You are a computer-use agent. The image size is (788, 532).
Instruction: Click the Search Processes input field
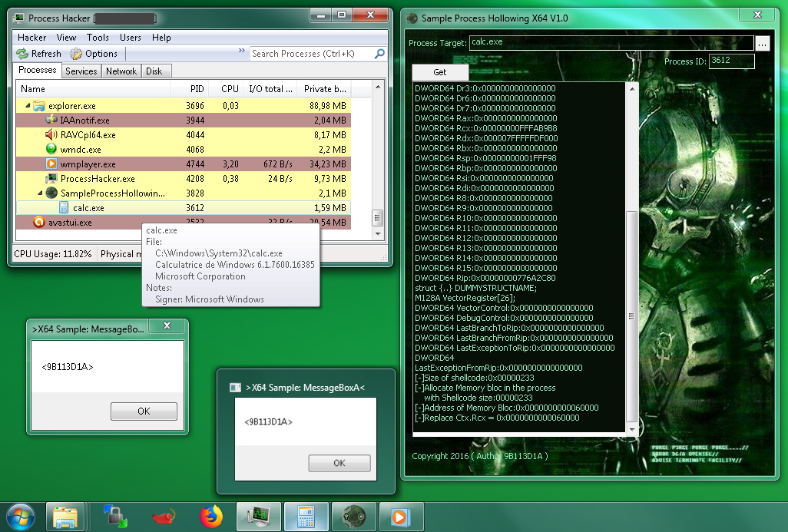312,54
